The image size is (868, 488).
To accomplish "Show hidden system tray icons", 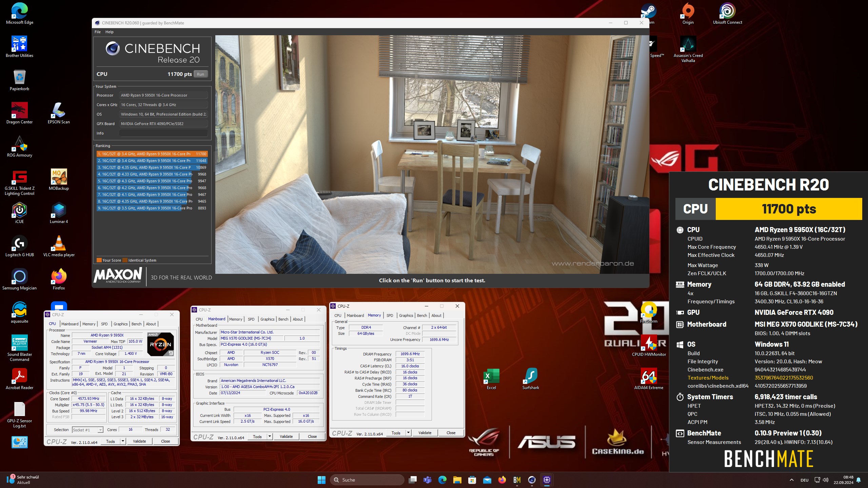I will tap(791, 480).
